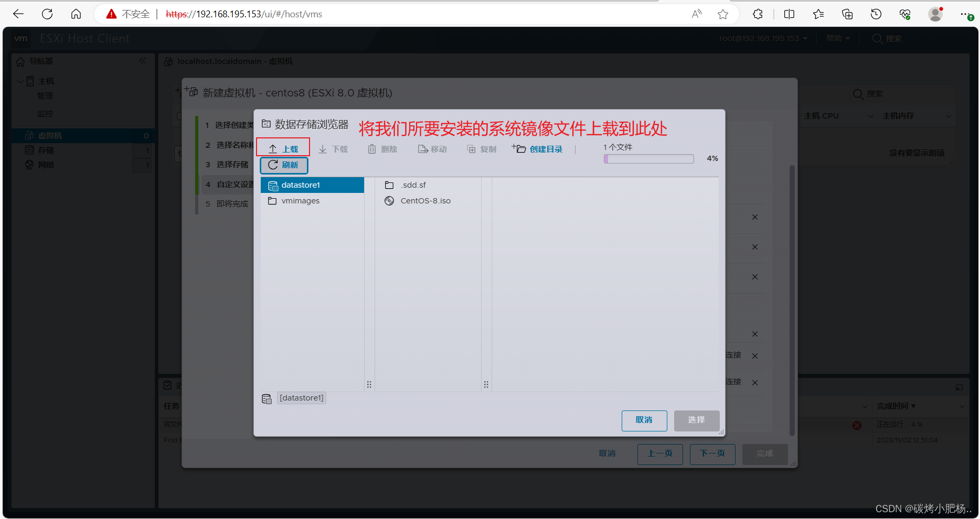
Task: Open the browser favorites list icon
Action: [818, 14]
